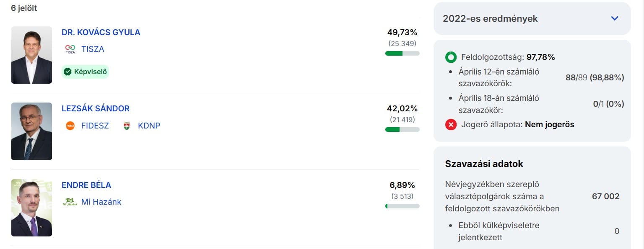Open the 2022-es eredmények panel header

point(490,18)
